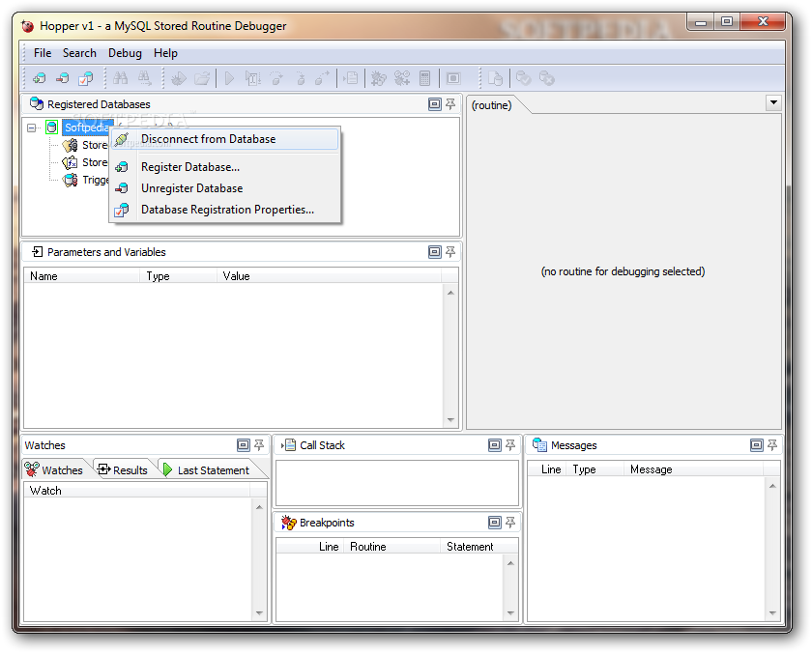Maximize the Registered Databases panel

(434, 104)
